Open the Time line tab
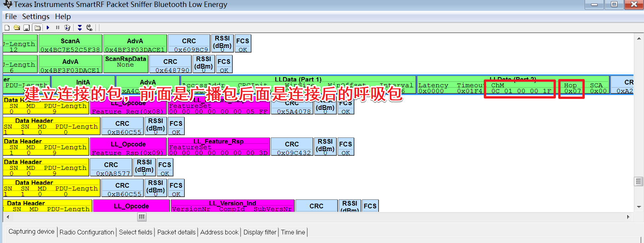Viewport: 644px width, 243px height. [293, 232]
